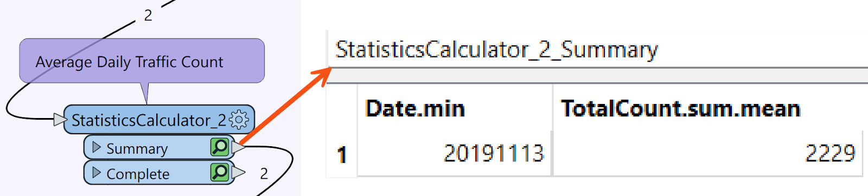Select the 2229 mean value cell
Screen dimensions: 868x196
[x=708, y=154]
